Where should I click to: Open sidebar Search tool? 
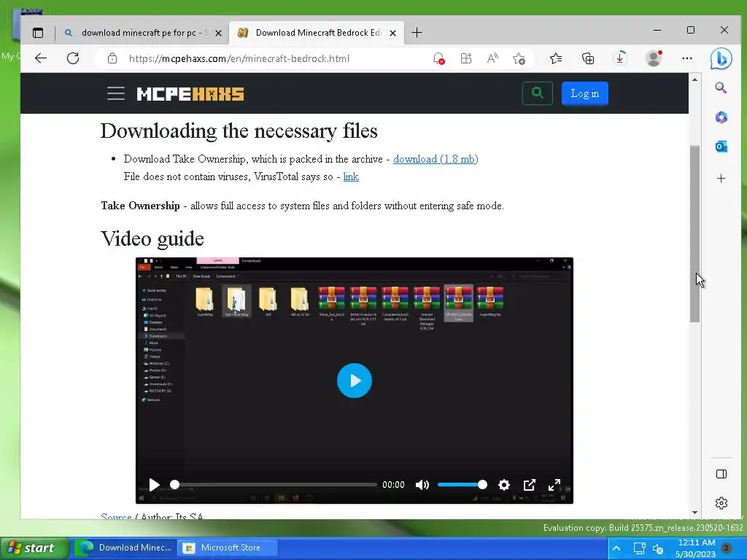point(721,87)
